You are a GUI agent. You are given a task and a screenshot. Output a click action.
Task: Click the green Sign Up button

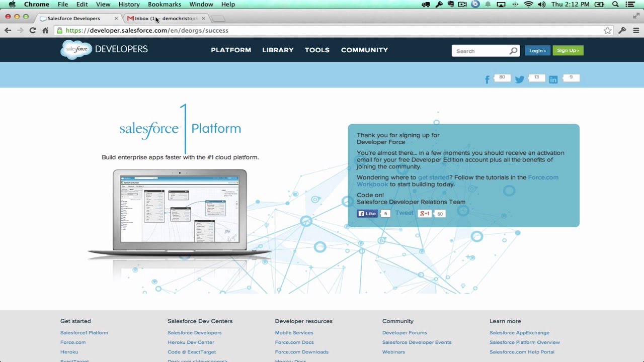coord(568,50)
